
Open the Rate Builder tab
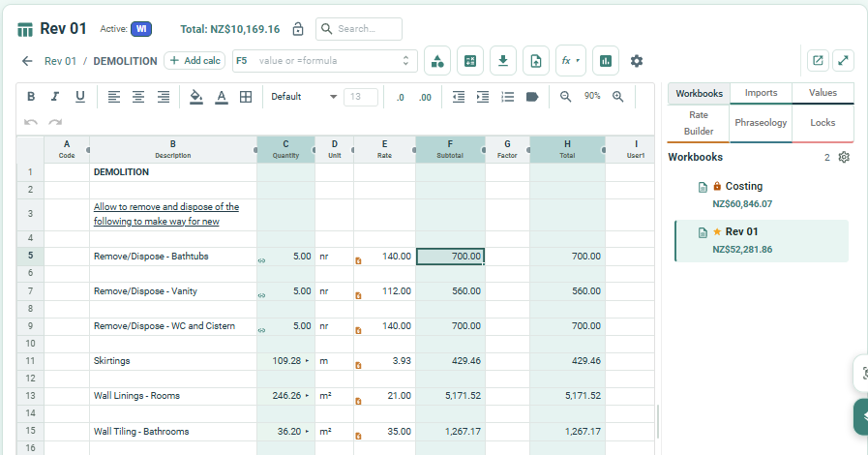click(699, 123)
